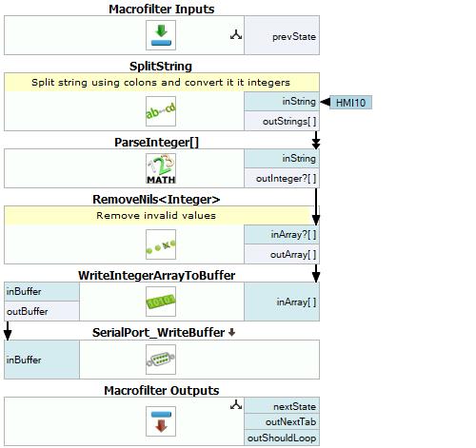
Task: Open the HMI10 connection label
Action: point(350,103)
